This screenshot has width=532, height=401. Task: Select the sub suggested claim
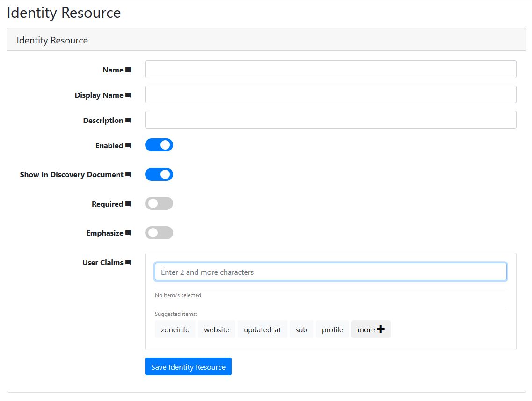[x=301, y=329]
